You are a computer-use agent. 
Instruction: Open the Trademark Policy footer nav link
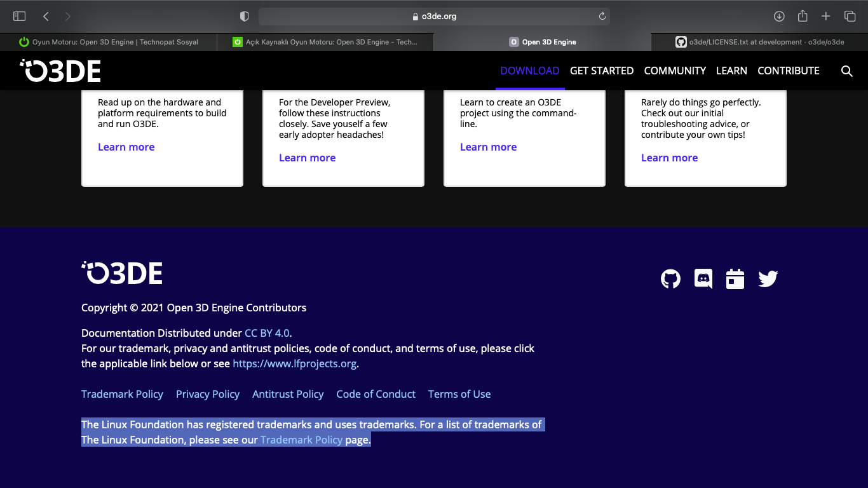click(x=122, y=394)
